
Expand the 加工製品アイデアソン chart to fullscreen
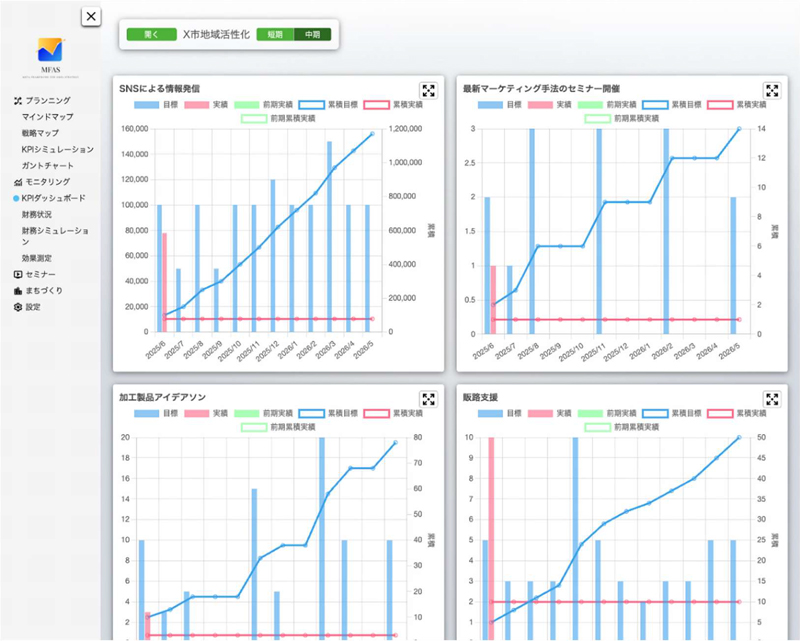tap(429, 399)
